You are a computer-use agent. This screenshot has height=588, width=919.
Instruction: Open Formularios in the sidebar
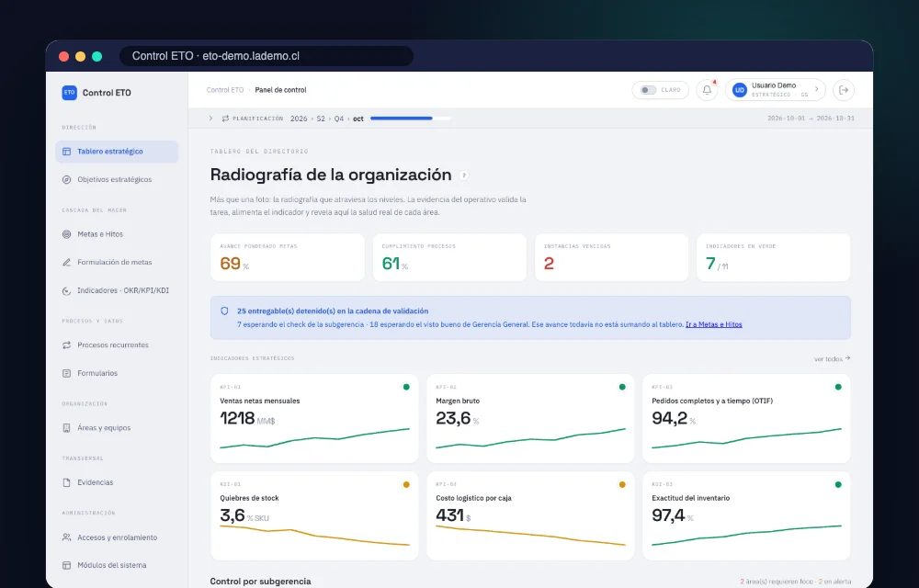pos(117,373)
